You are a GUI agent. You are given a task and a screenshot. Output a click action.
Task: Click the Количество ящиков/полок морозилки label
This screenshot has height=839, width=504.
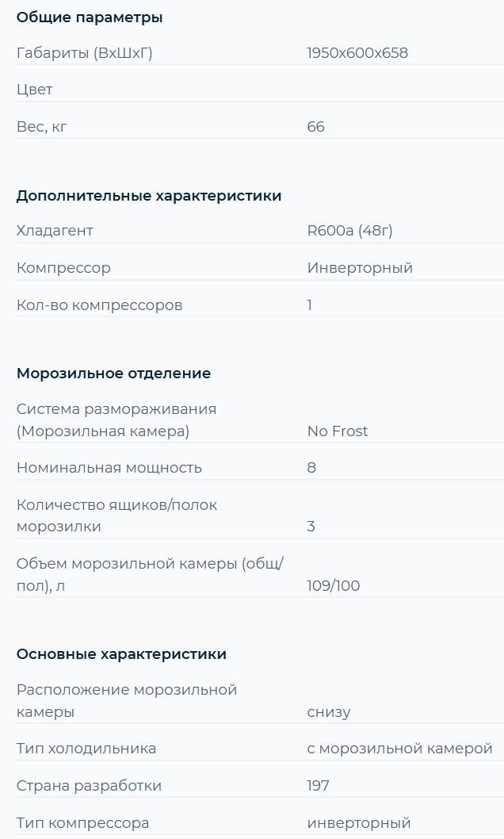point(116,515)
